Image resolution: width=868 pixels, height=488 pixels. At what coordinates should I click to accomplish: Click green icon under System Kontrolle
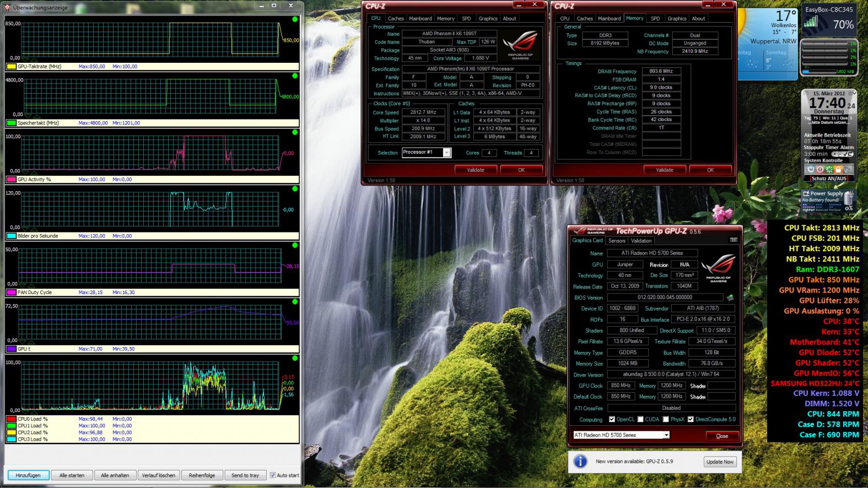point(828,170)
